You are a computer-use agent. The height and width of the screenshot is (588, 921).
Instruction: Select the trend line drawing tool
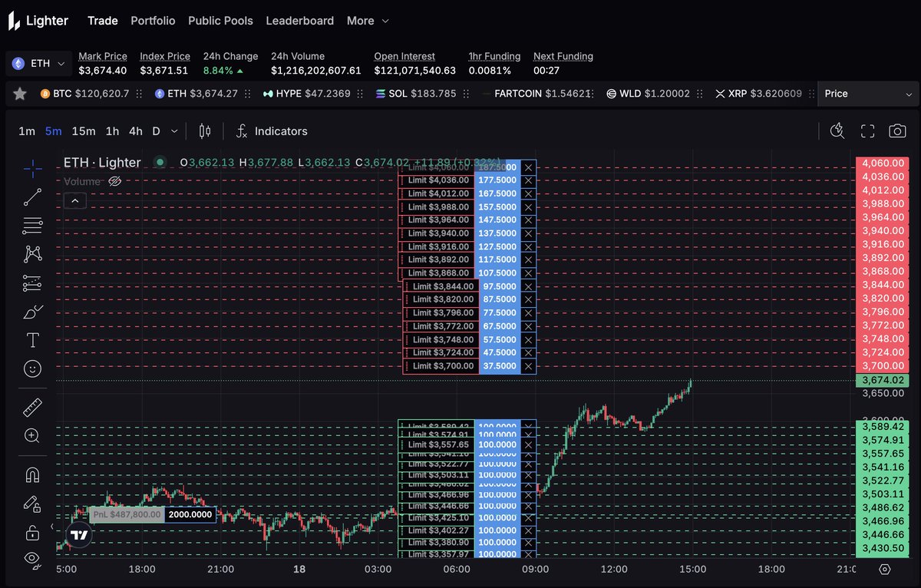(x=32, y=197)
